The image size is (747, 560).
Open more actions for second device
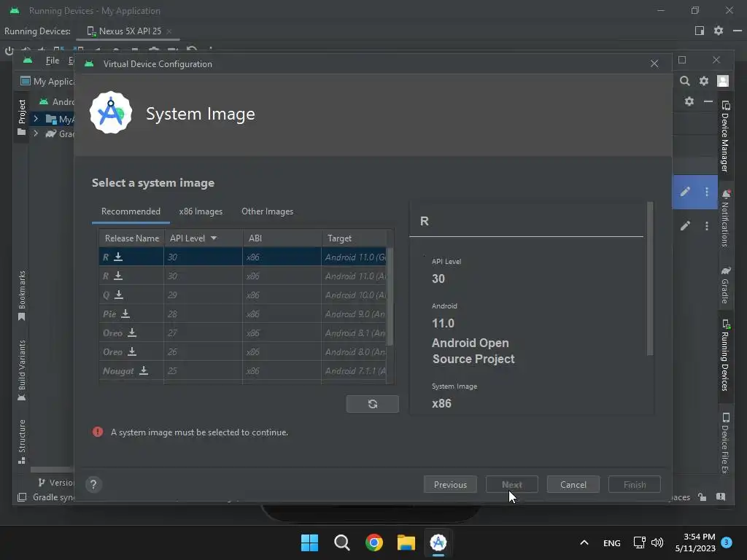coord(706,226)
